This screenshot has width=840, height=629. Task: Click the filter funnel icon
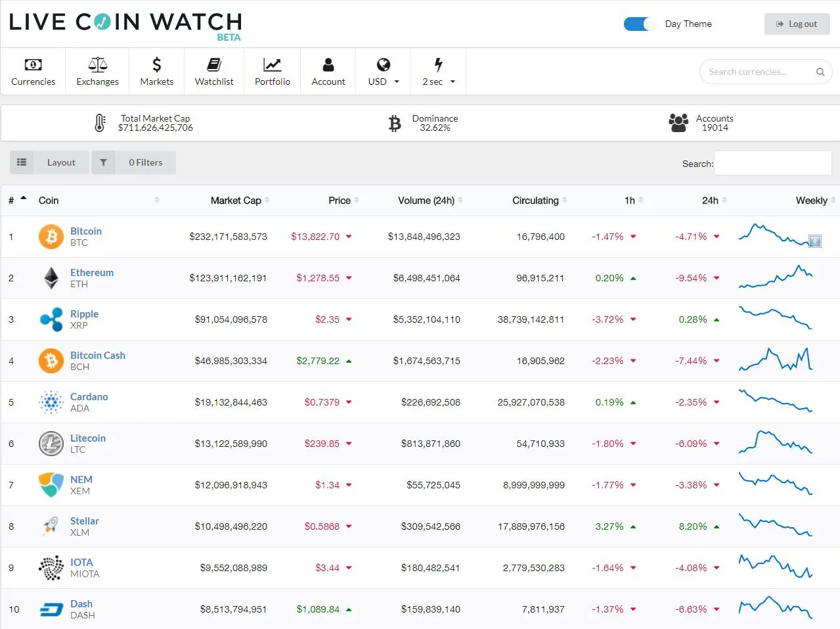coord(103,162)
